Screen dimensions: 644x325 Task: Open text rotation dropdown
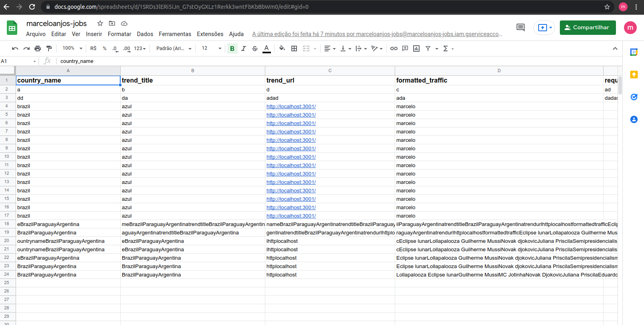(377, 48)
